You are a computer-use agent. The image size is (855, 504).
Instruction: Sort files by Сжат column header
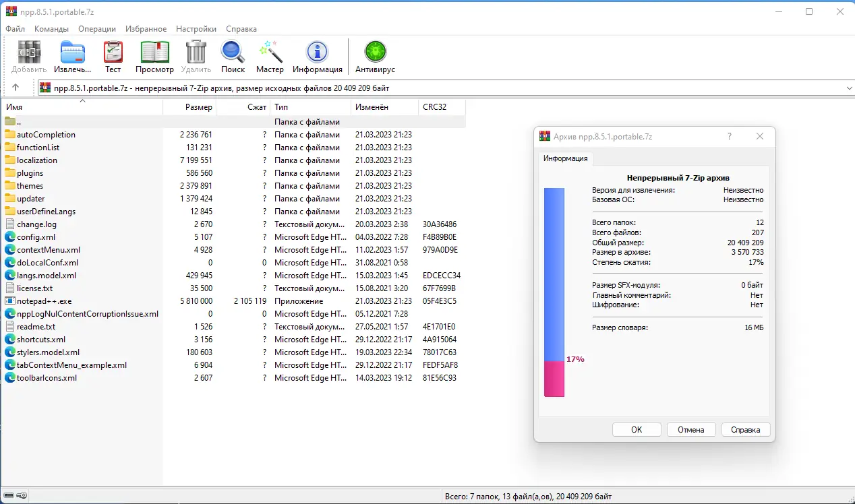243,107
